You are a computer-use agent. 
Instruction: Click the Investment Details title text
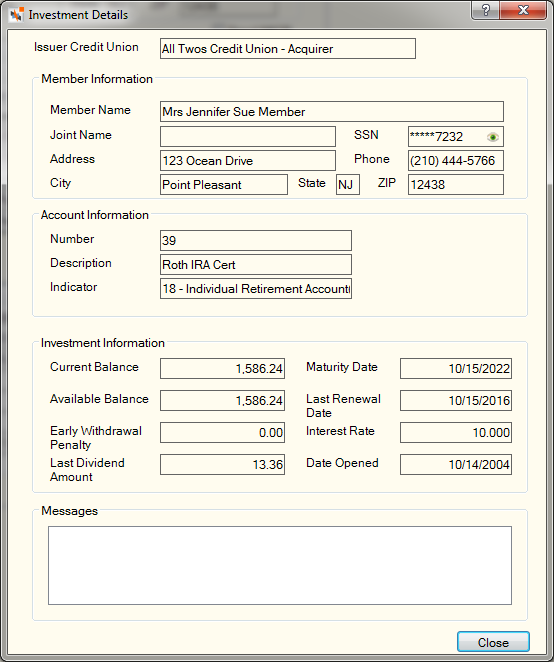click(x=78, y=15)
